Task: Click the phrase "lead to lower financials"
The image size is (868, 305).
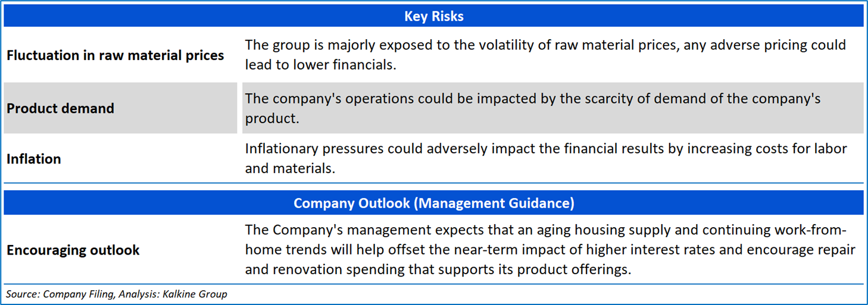Action: (x=320, y=65)
